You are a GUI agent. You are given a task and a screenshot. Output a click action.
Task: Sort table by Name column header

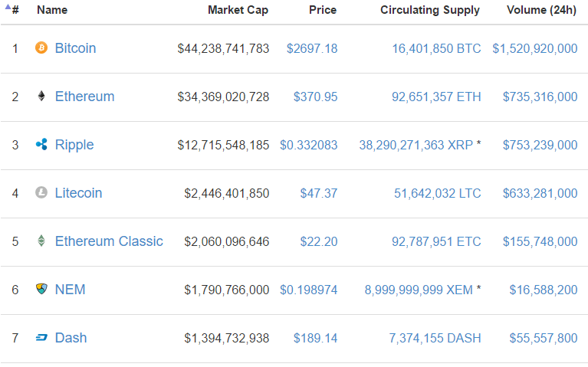tap(52, 11)
